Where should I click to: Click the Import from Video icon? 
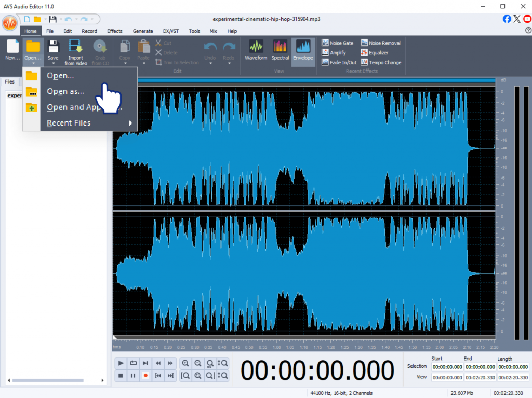click(75, 47)
